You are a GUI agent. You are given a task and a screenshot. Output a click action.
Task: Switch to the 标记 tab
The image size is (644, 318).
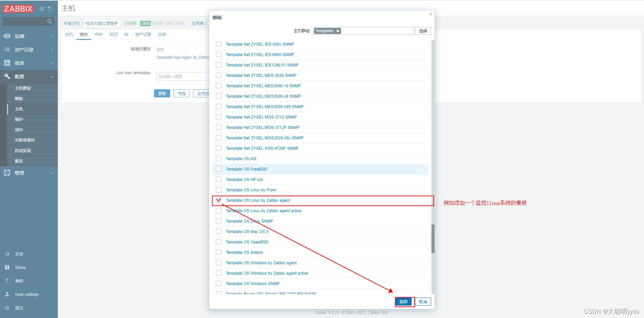pos(114,35)
